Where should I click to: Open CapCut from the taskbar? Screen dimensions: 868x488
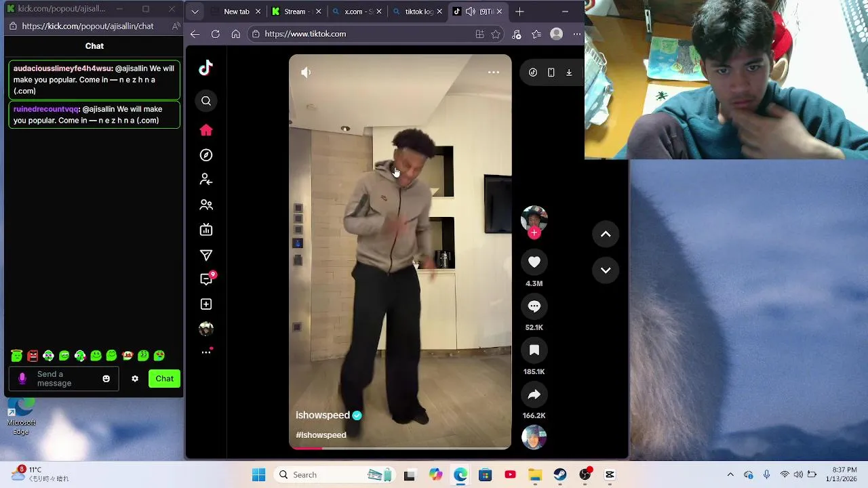(610, 475)
